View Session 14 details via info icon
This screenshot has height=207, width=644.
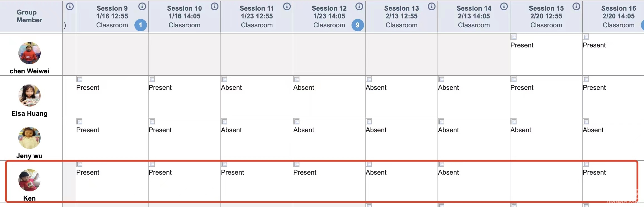[x=504, y=7]
